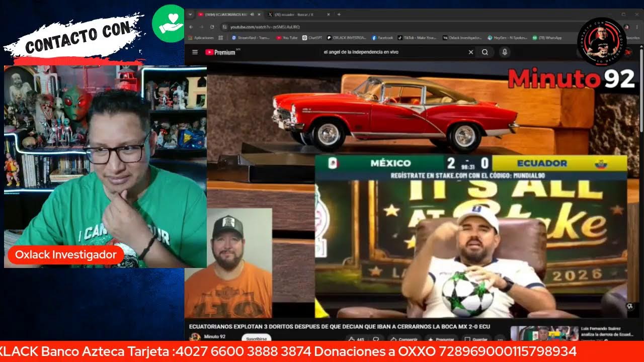Click the Minuto 92 channel avatar
The width and height of the screenshot is (644, 362).
pyautogui.click(x=195, y=337)
